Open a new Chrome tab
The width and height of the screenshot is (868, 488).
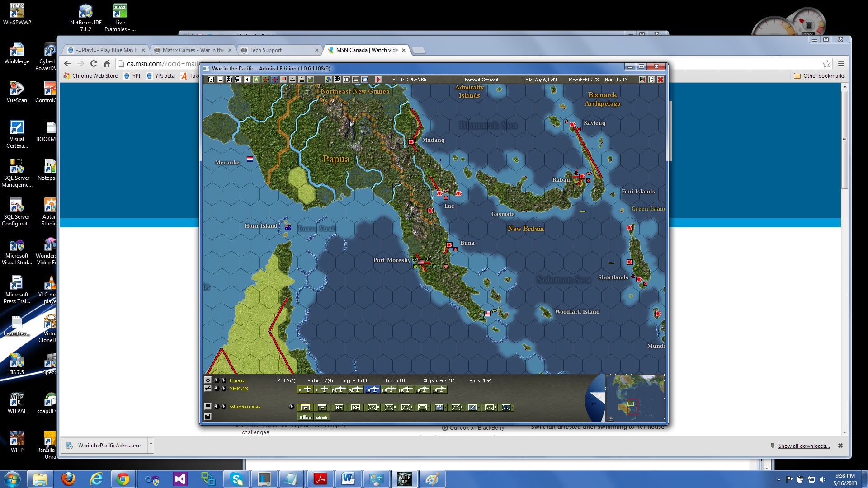419,50
